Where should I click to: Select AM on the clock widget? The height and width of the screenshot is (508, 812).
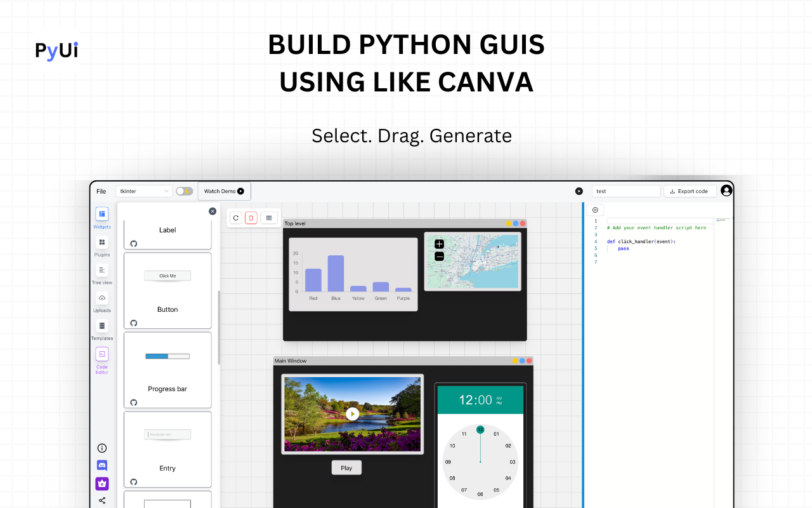point(499,398)
